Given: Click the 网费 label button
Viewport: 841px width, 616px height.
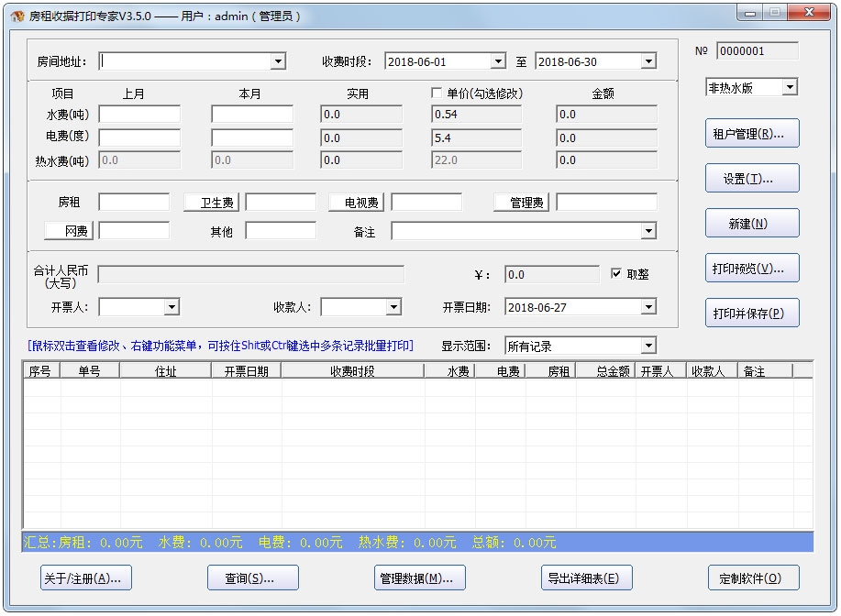Looking at the screenshot, I should point(69,231).
